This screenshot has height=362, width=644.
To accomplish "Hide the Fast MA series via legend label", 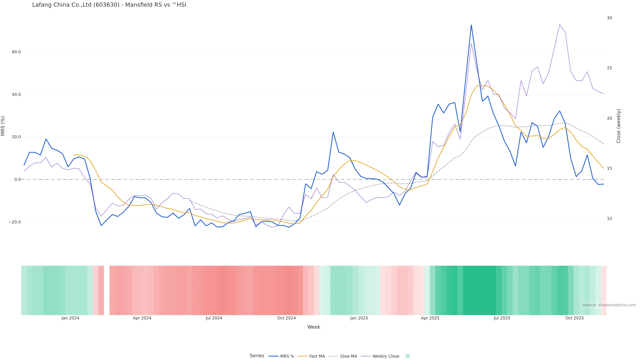I will click(x=317, y=356).
